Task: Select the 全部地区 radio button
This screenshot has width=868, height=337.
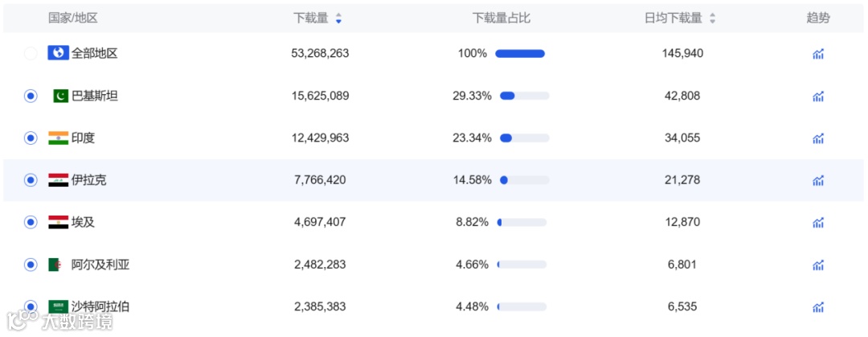Action: tap(31, 54)
